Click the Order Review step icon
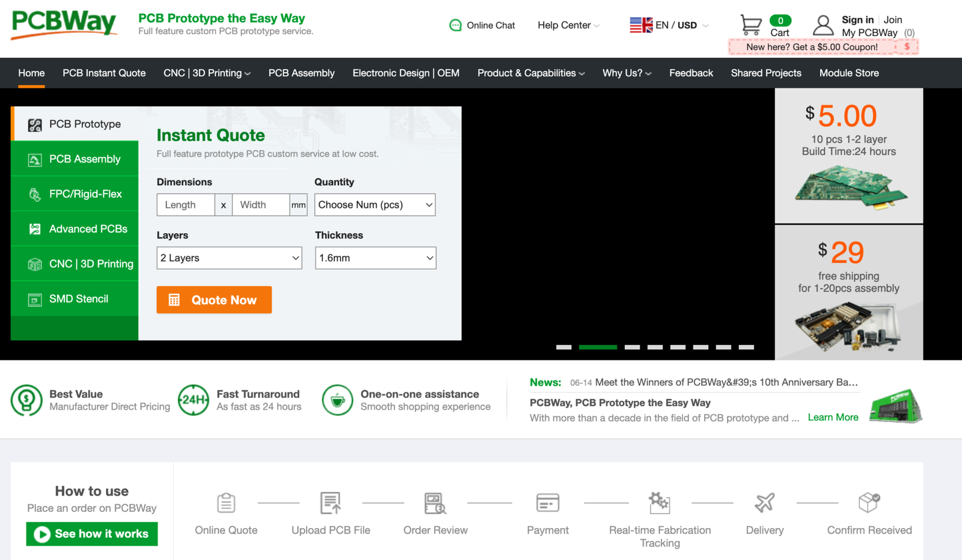The width and height of the screenshot is (962, 560). tap(435, 503)
